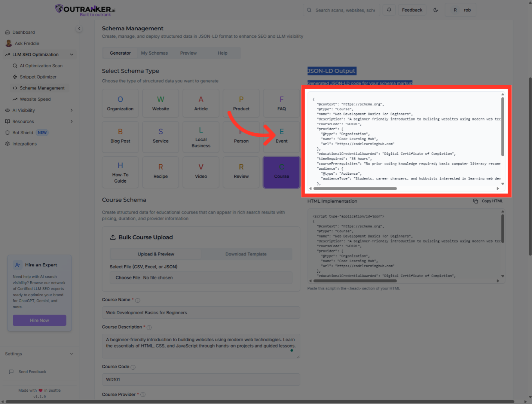Screen dimensions: 532x404
Task: Open the rob user account menu
Action: pos(461,10)
